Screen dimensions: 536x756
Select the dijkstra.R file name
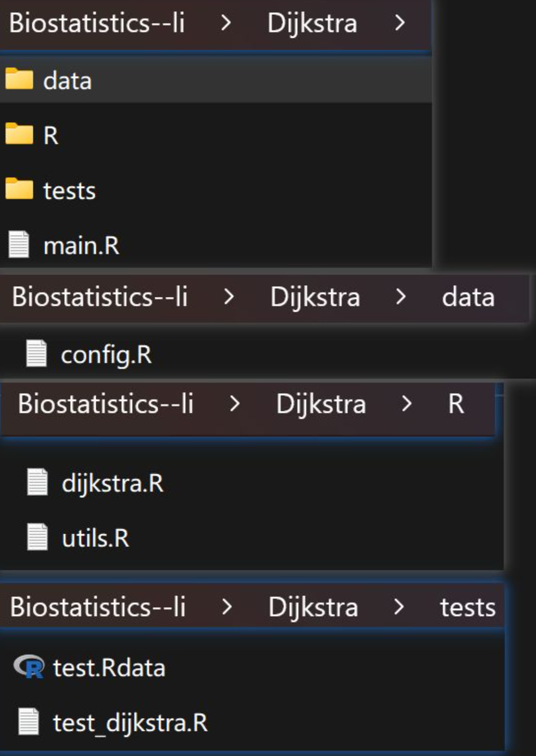113,483
